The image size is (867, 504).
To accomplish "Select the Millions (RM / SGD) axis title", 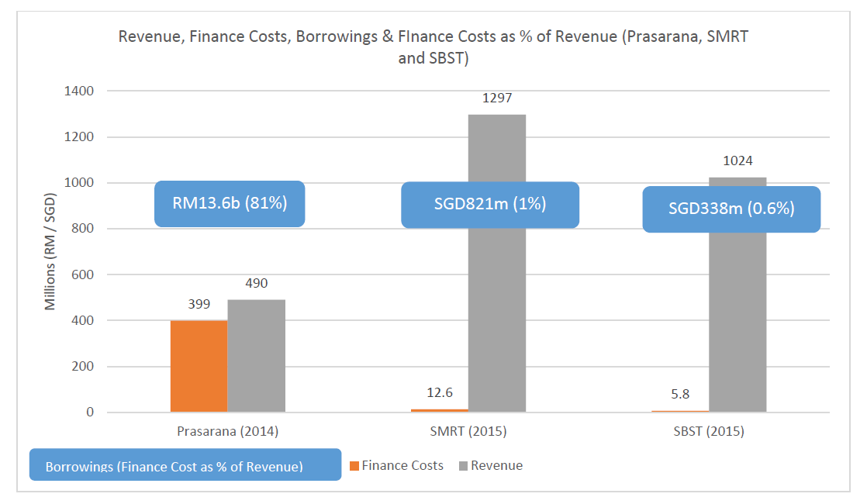I will click(x=50, y=250).
